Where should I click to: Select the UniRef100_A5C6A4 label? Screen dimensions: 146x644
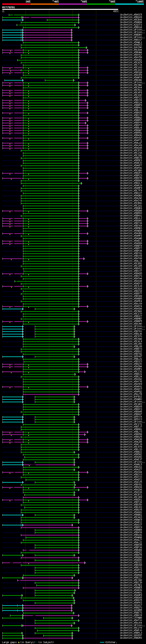pyautogui.click(x=131, y=50)
